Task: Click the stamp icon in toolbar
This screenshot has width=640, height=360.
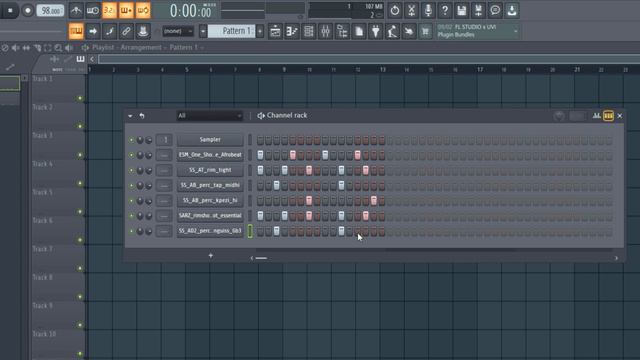Action: [143, 31]
